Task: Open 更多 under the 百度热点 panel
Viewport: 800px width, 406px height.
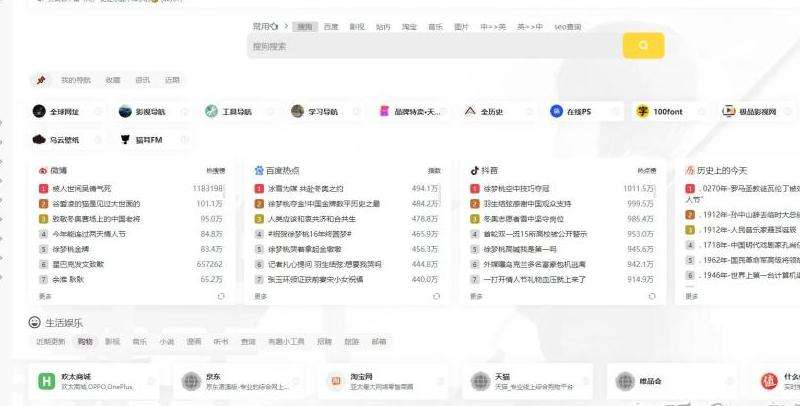Action: click(x=261, y=296)
